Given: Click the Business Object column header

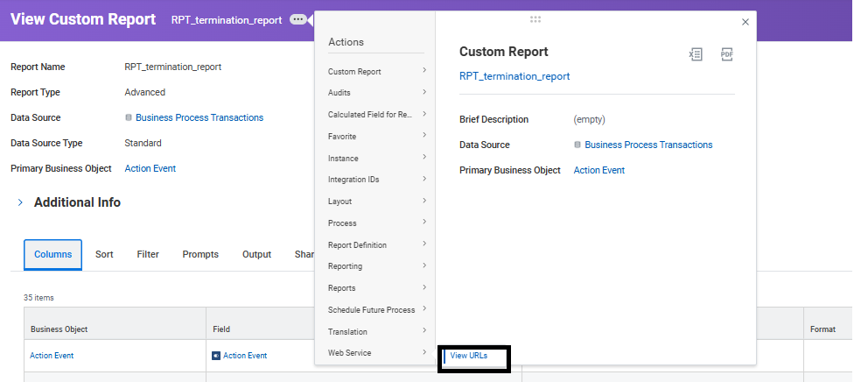Looking at the screenshot, I should 59,329.
